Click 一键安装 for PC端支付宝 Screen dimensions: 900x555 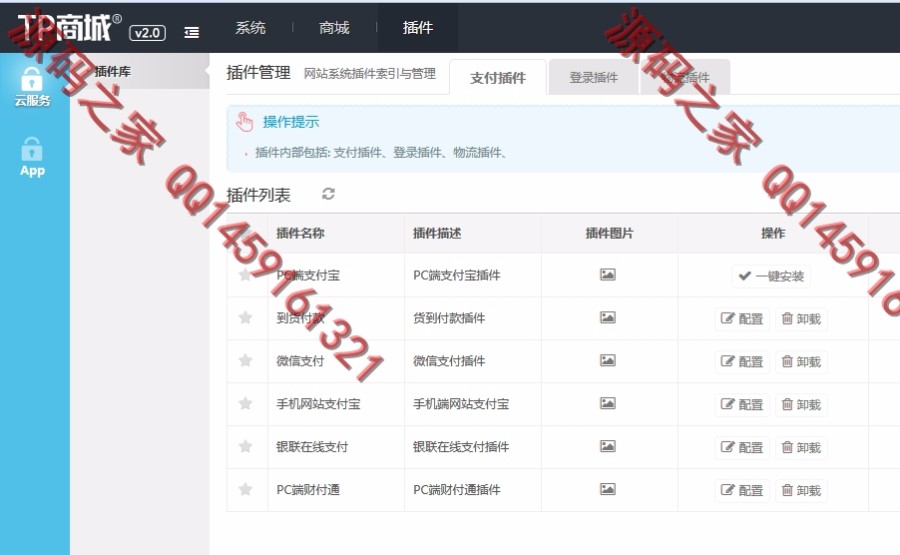(771, 276)
